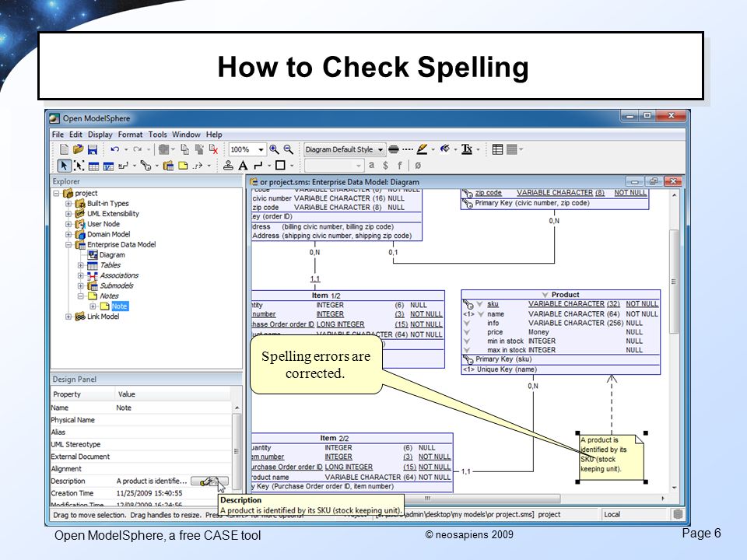This screenshot has width=747, height=560.
Task: Select the package folder tool
Action: point(168,166)
